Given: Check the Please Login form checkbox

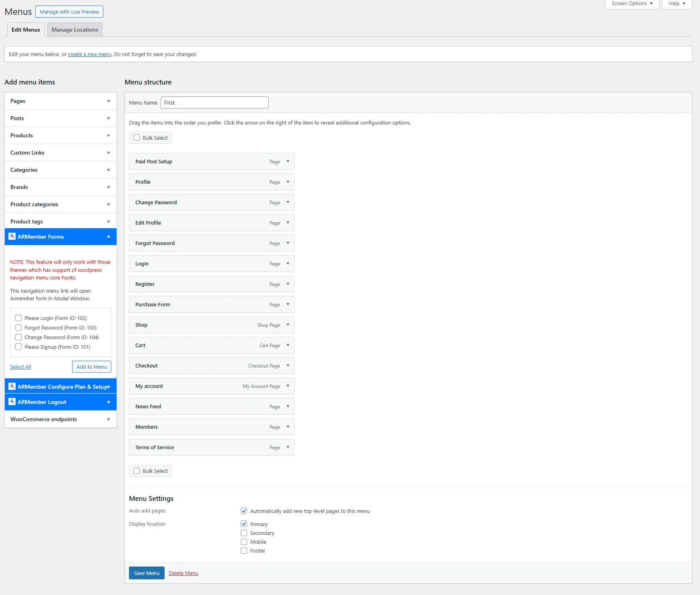Looking at the screenshot, I should tap(18, 318).
